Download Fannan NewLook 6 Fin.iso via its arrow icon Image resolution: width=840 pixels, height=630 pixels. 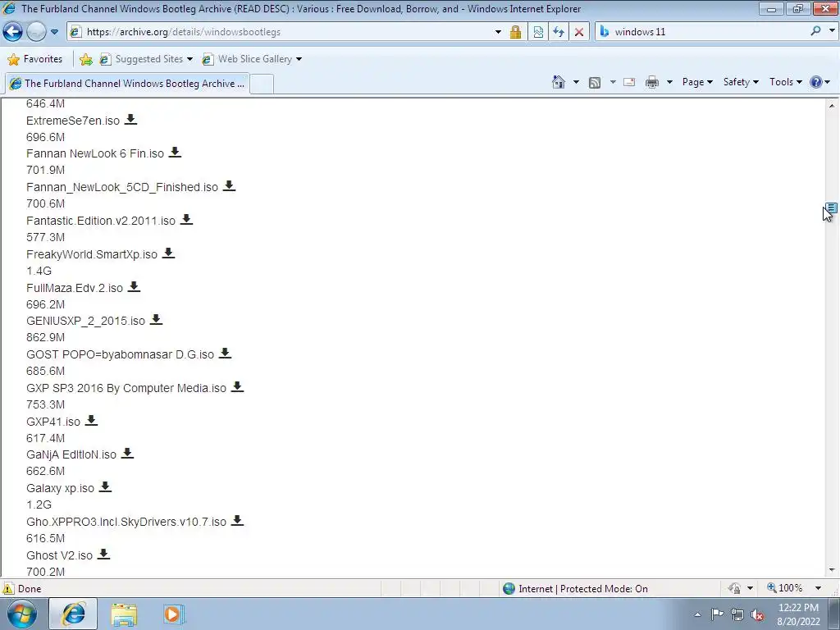(x=175, y=153)
